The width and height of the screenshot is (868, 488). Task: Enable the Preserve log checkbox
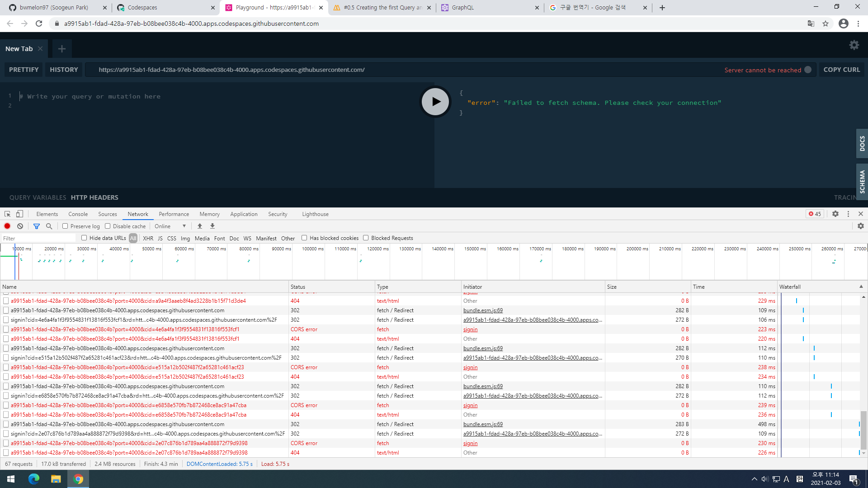(65, 226)
